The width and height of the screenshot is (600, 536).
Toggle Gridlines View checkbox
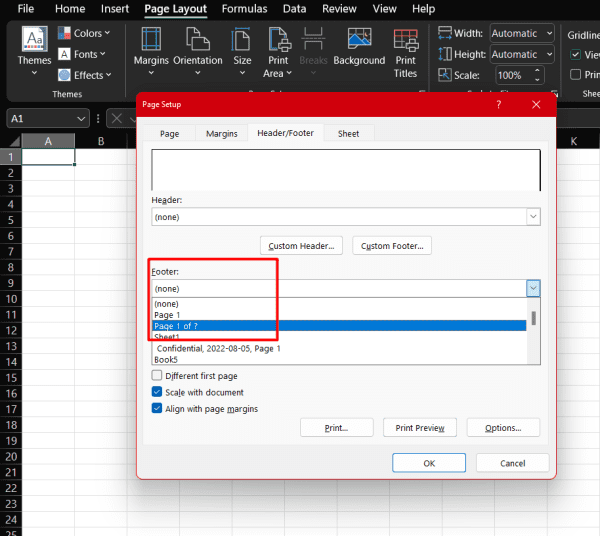(575, 55)
